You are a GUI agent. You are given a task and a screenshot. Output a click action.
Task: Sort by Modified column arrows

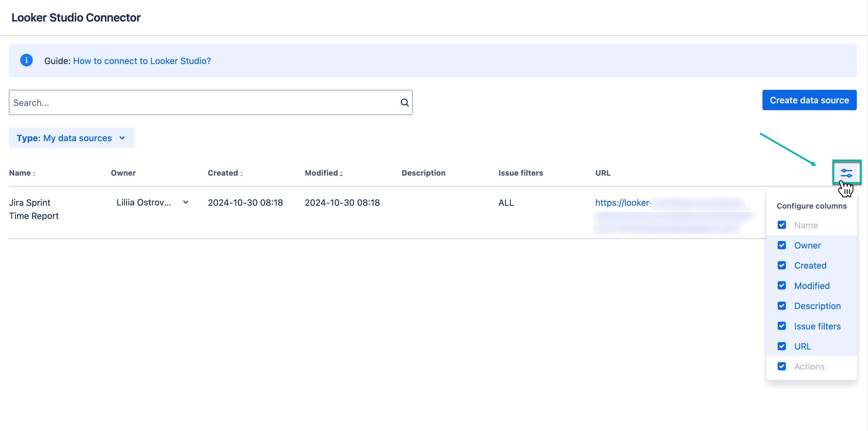click(x=341, y=174)
